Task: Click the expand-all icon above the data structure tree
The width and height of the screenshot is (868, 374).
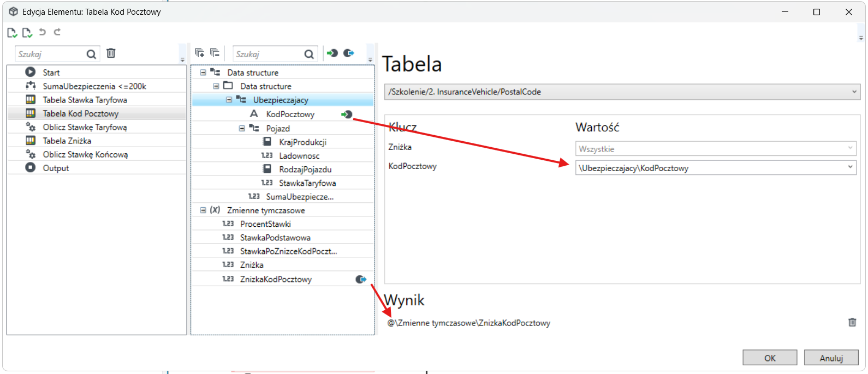Action: click(x=199, y=53)
